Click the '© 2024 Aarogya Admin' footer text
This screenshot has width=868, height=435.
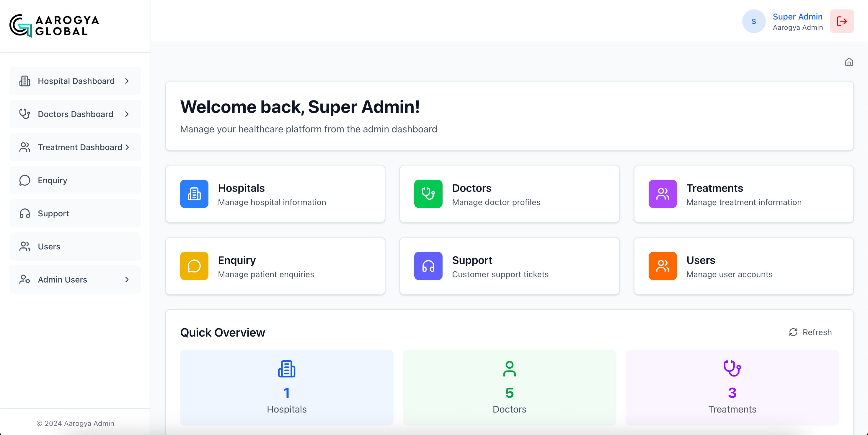click(x=75, y=423)
